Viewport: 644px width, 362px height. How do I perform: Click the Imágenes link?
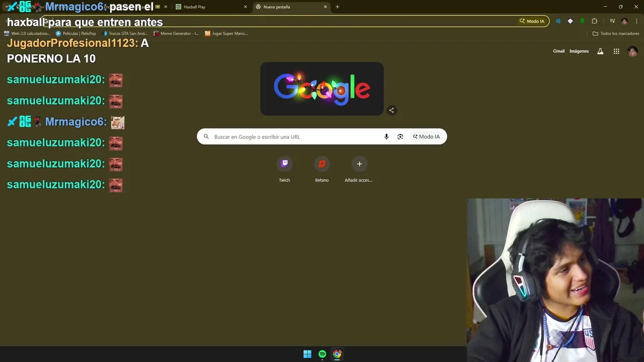point(579,51)
